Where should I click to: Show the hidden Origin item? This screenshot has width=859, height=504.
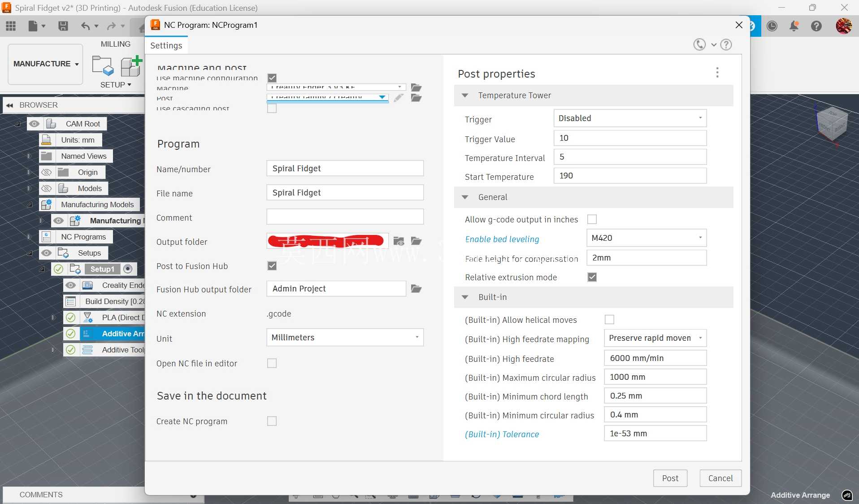[x=46, y=172]
